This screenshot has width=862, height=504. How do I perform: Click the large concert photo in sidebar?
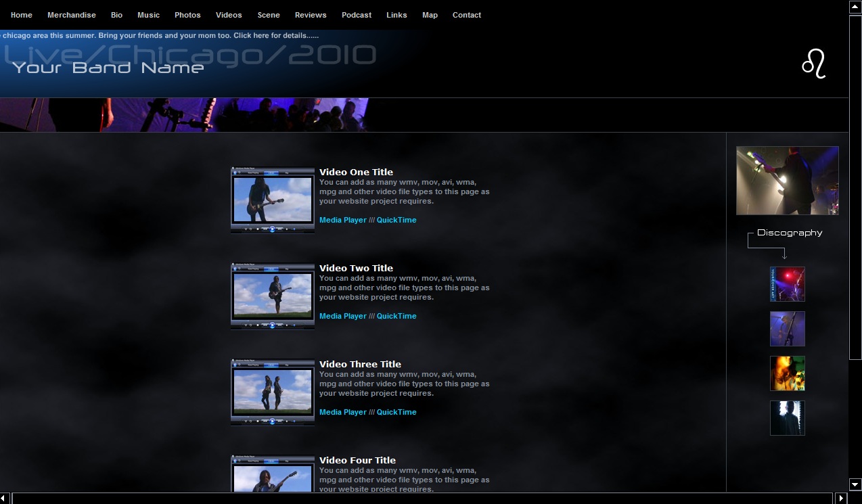pos(788,181)
